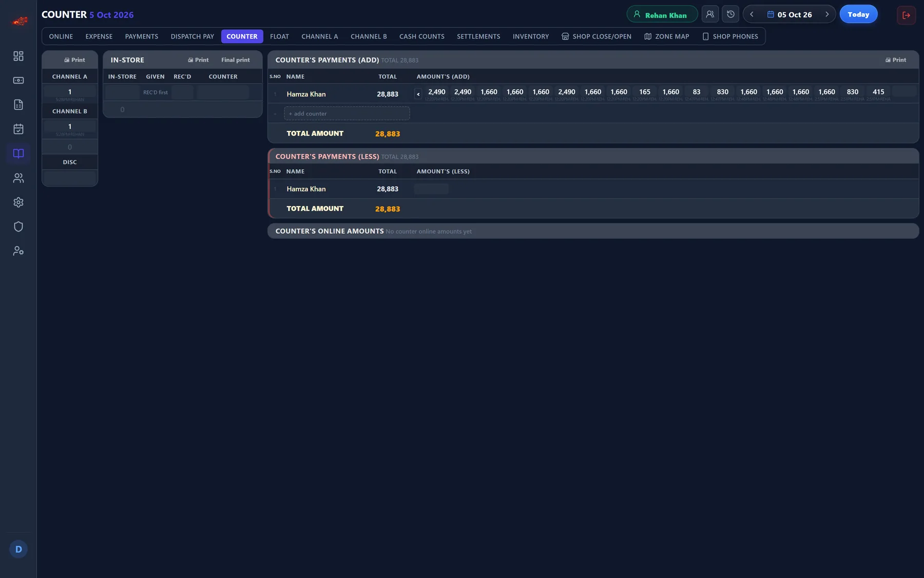Click the empty amount field in Payments (Less) row
Viewport: 924px width, 578px height.
click(431, 189)
